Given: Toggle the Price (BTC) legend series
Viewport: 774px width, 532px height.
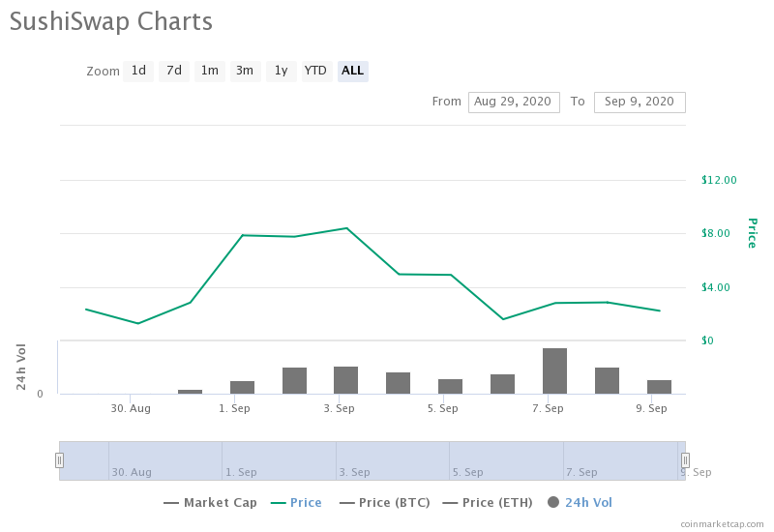Looking at the screenshot, I should pos(384,503).
